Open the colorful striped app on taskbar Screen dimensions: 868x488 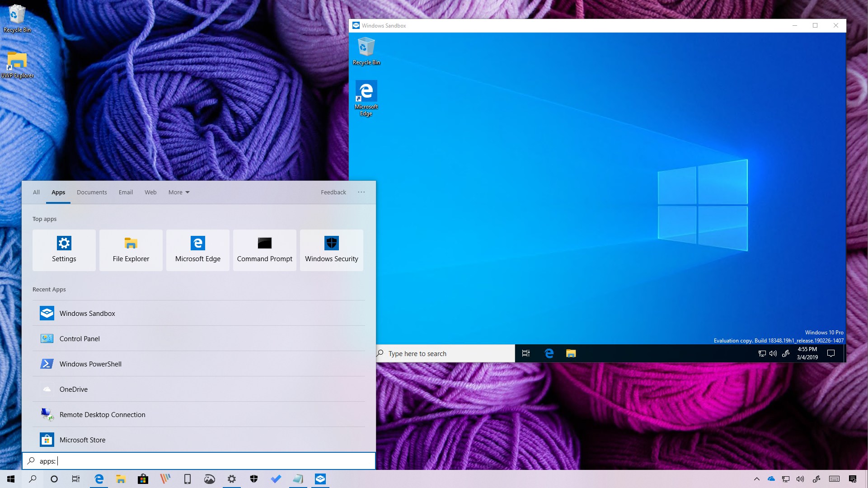[x=165, y=479]
